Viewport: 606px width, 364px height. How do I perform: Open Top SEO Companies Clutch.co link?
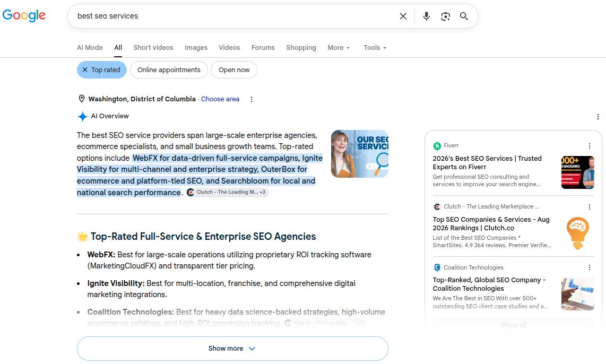[491, 224]
